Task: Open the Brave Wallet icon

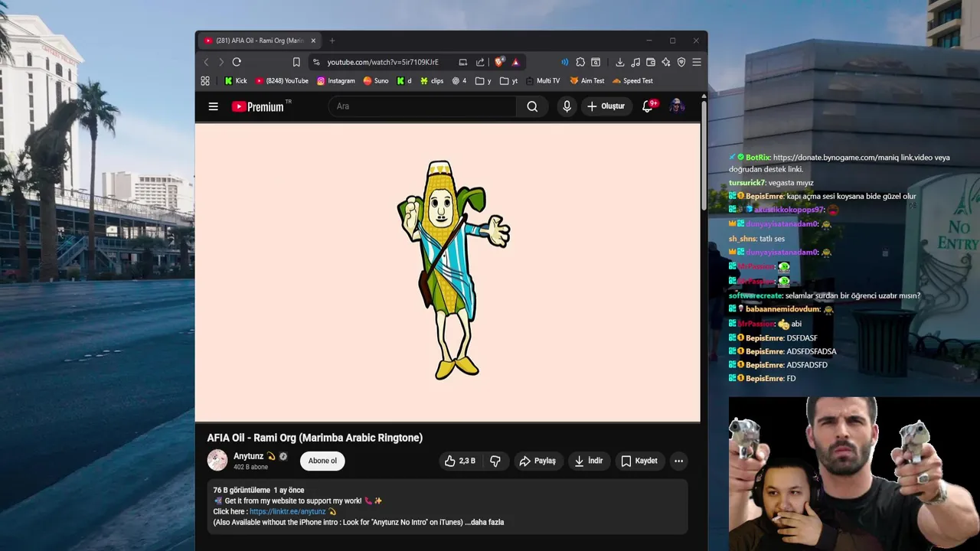Action: point(651,62)
